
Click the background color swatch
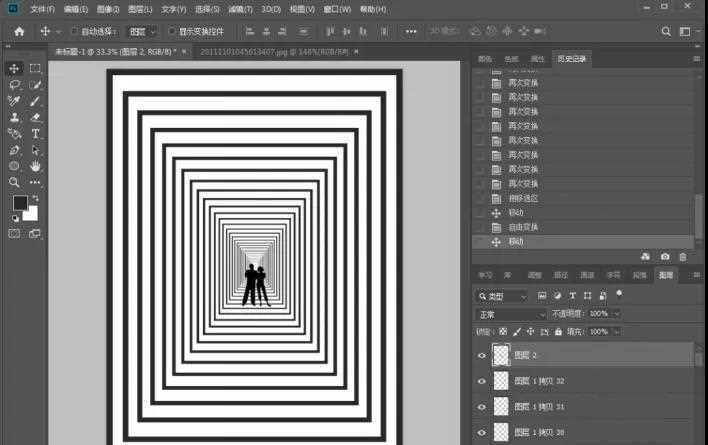(x=32, y=214)
